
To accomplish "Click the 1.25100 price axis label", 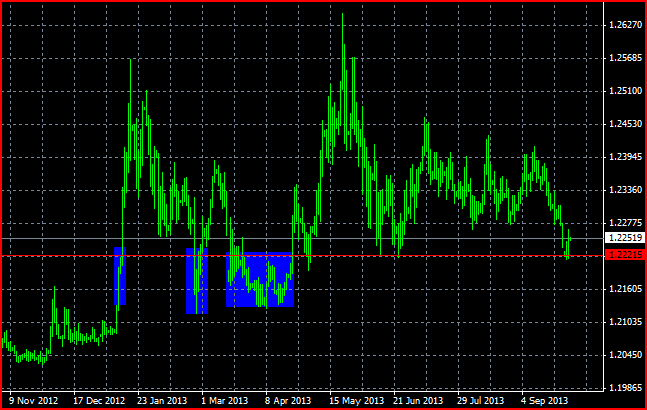I will tap(626, 91).
